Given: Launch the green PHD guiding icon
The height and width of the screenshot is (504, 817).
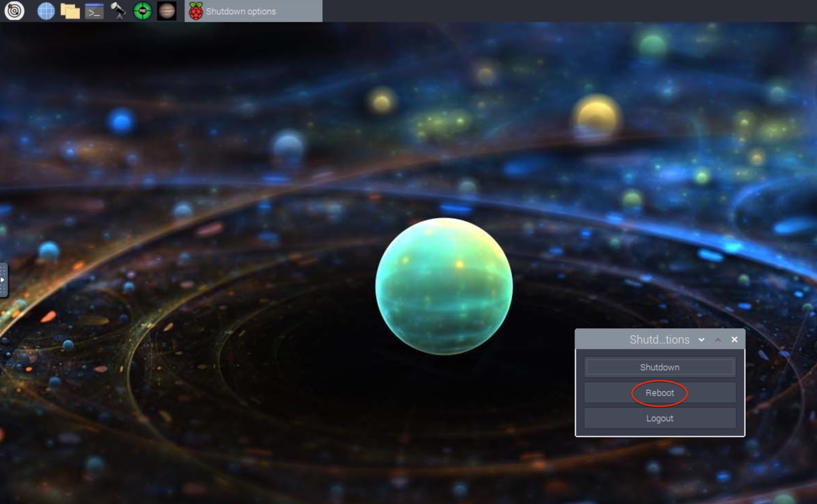Looking at the screenshot, I should click(142, 11).
